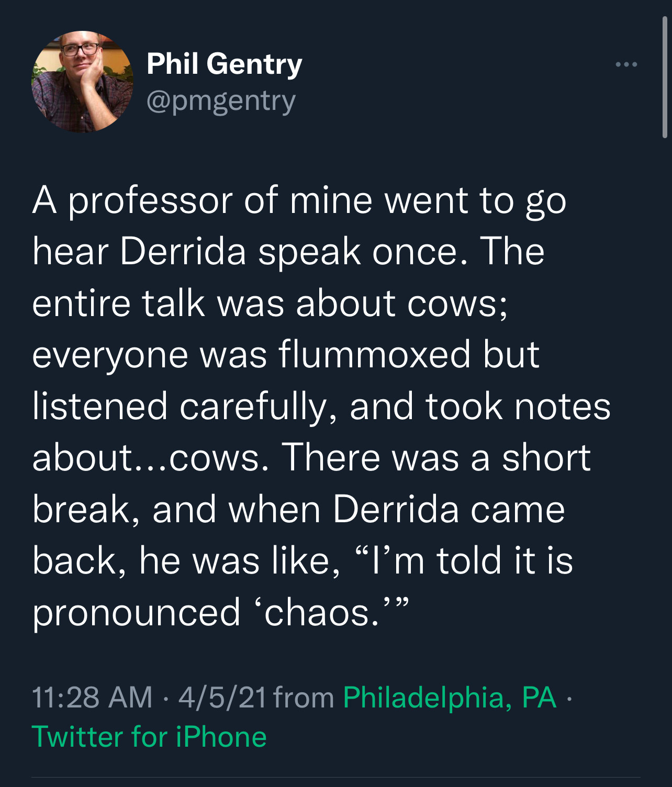This screenshot has width=672, height=787.
Task: Click the word 'pronounced' in the tweet
Action: pos(136,612)
